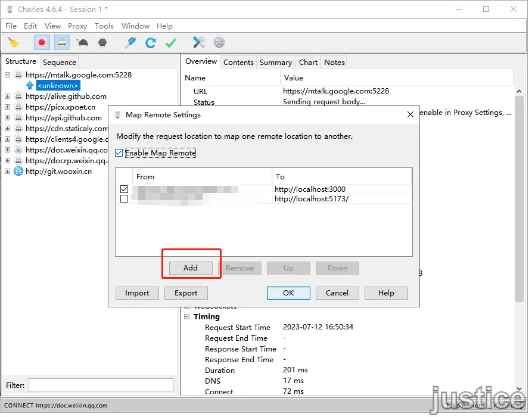The image size is (532, 417).
Task: Toggle throttling turtle icon
Action: [82, 43]
